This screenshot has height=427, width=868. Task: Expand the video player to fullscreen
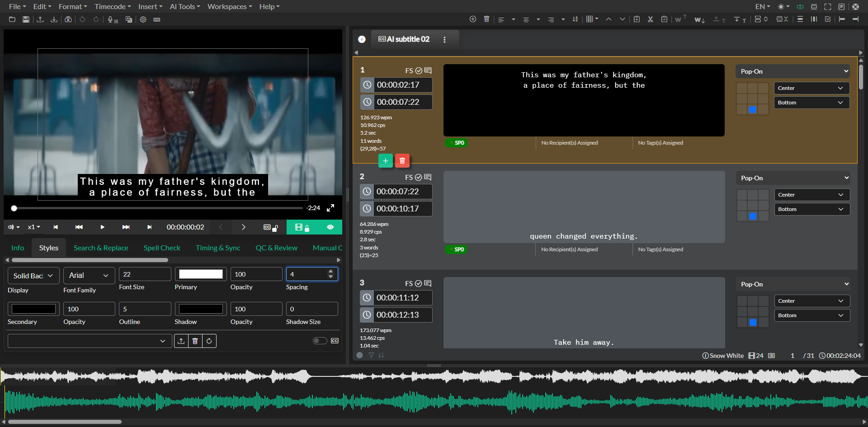coord(330,208)
